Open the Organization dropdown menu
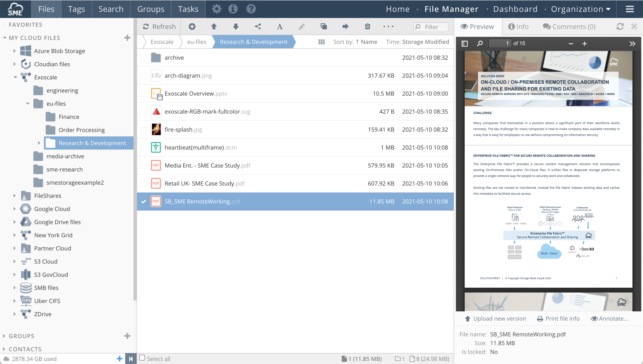Image resolution: width=643 pixels, height=364 pixels. 581,9
